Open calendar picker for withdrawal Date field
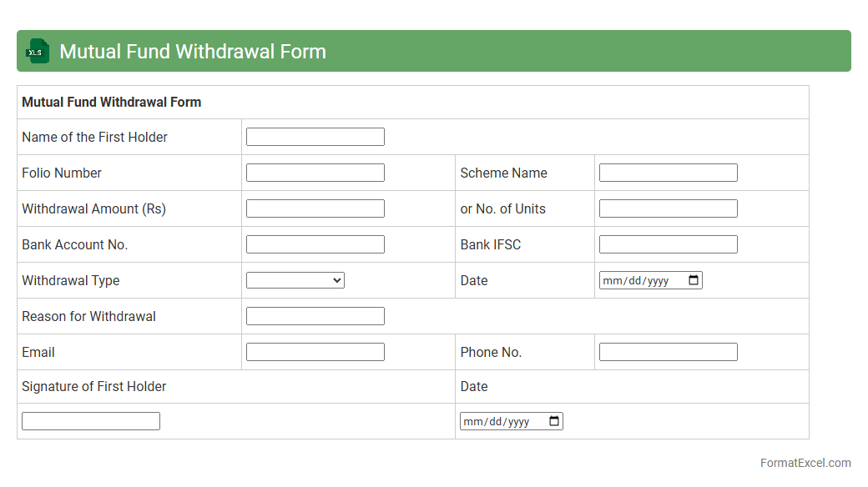Screen dimensions: 868x487 [x=694, y=280]
